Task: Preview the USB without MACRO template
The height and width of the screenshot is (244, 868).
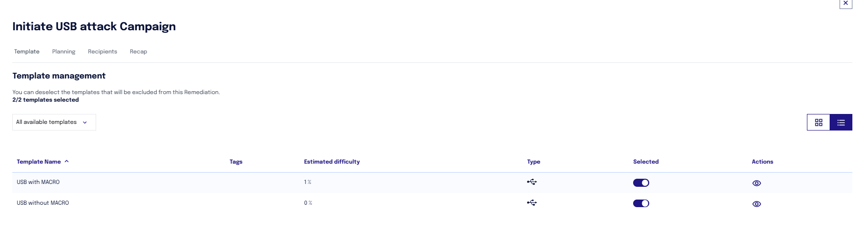Action: 757,204
